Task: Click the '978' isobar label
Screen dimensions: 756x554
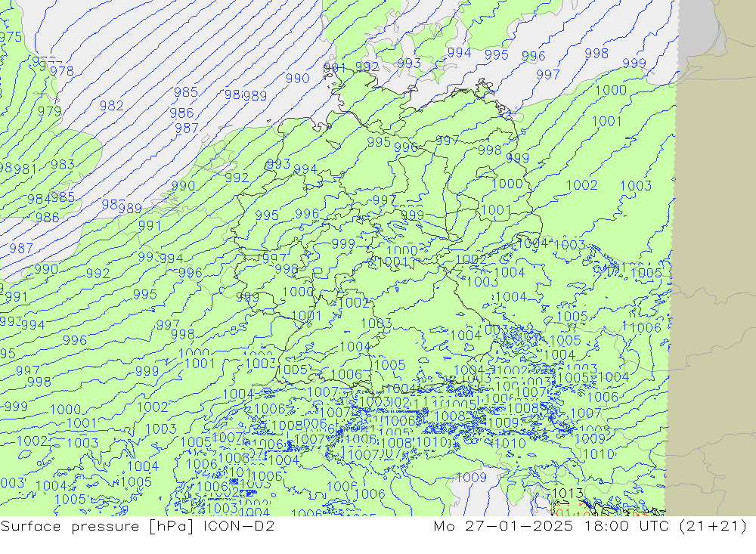Action: pos(62,71)
